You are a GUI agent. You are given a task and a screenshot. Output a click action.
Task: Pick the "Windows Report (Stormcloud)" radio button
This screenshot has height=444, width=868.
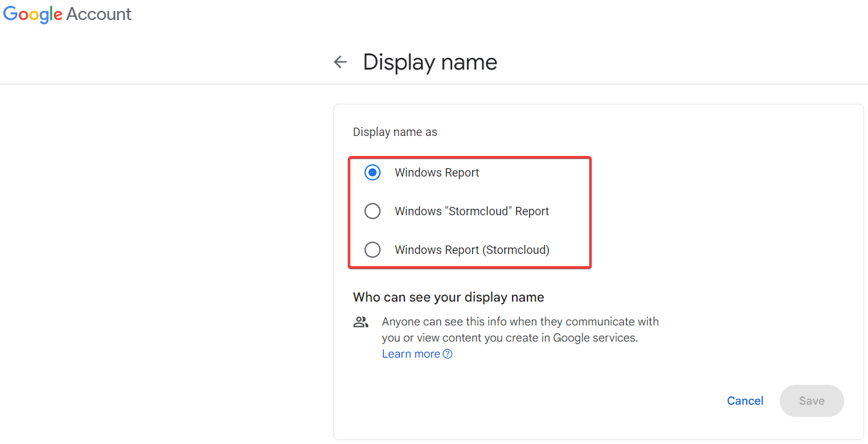click(x=372, y=250)
